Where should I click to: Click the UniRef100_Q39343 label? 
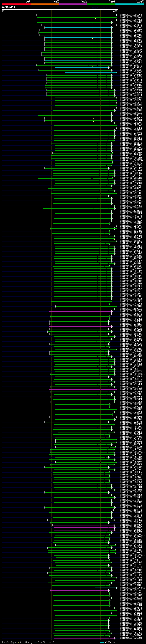(x=131, y=65)
